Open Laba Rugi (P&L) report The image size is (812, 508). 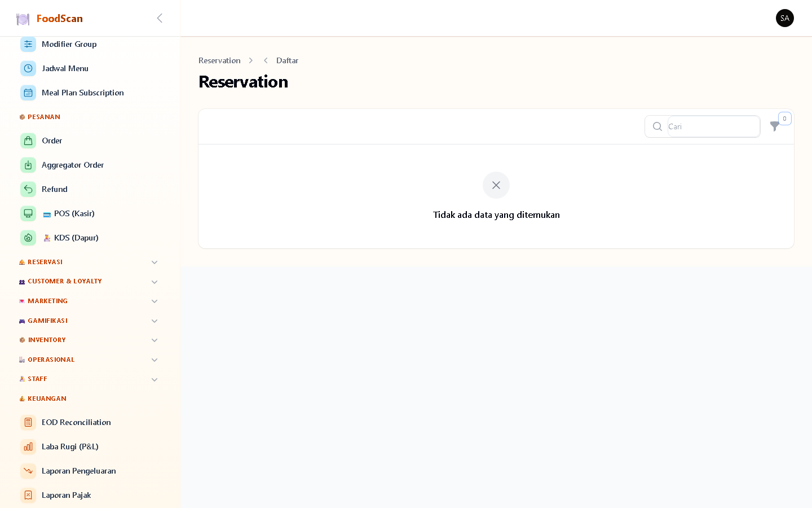click(x=89, y=446)
